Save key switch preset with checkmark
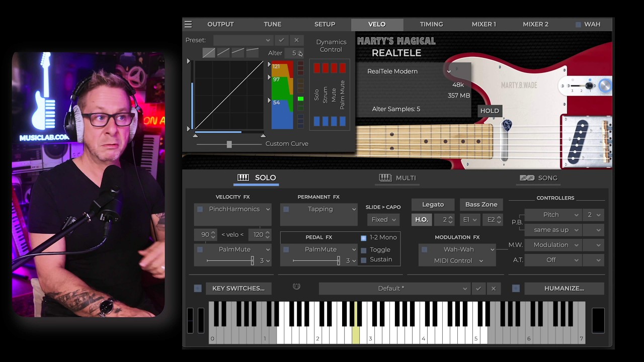The image size is (644, 362). [478, 289]
